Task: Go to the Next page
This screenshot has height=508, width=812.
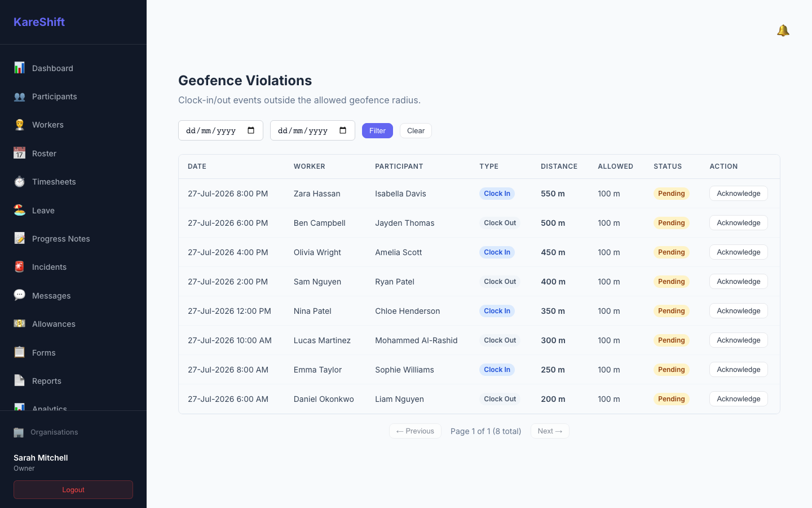Action: point(550,431)
